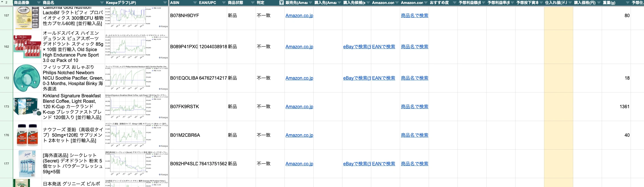Open filter for 予想投下資本 column

(x=541, y=3)
